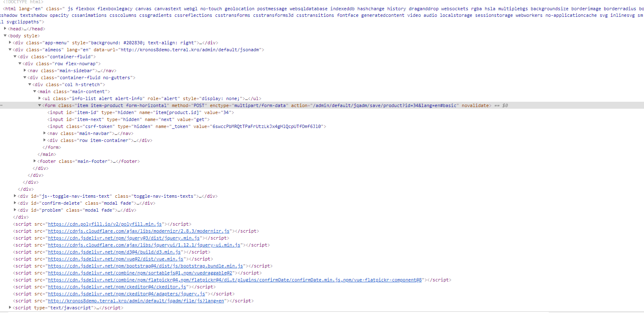The height and width of the screenshot is (313, 644).
Task: Expand the confirm-delete modal div
Action: pyautogui.click(x=15, y=203)
